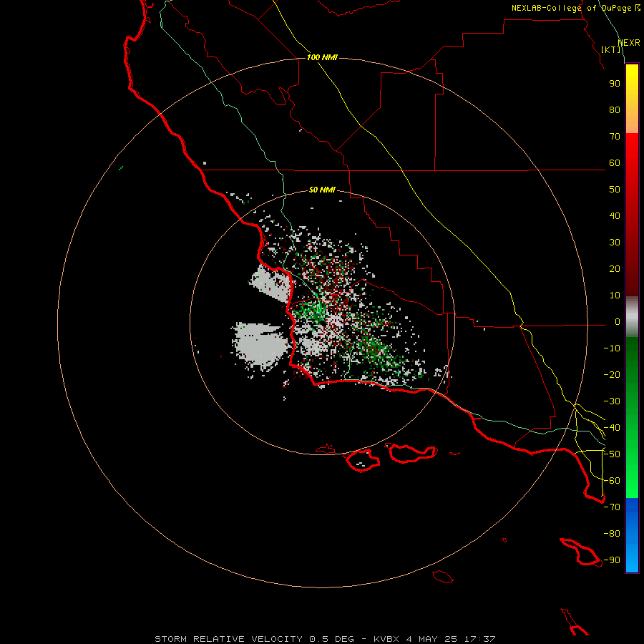Click the -10 value on the velocity scale
The width and height of the screenshot is (644, 644).
(612, 348)
